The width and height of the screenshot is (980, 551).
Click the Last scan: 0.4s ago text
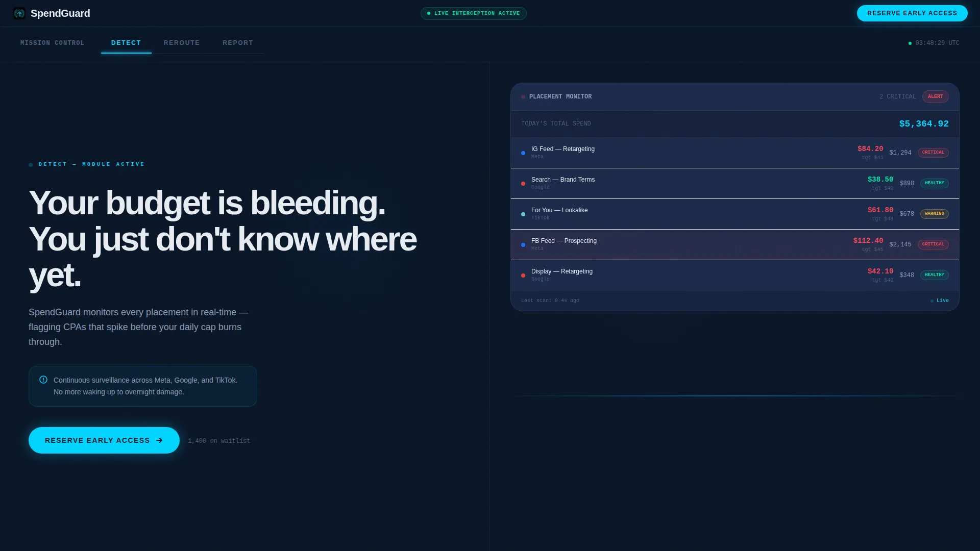[550, 300]
